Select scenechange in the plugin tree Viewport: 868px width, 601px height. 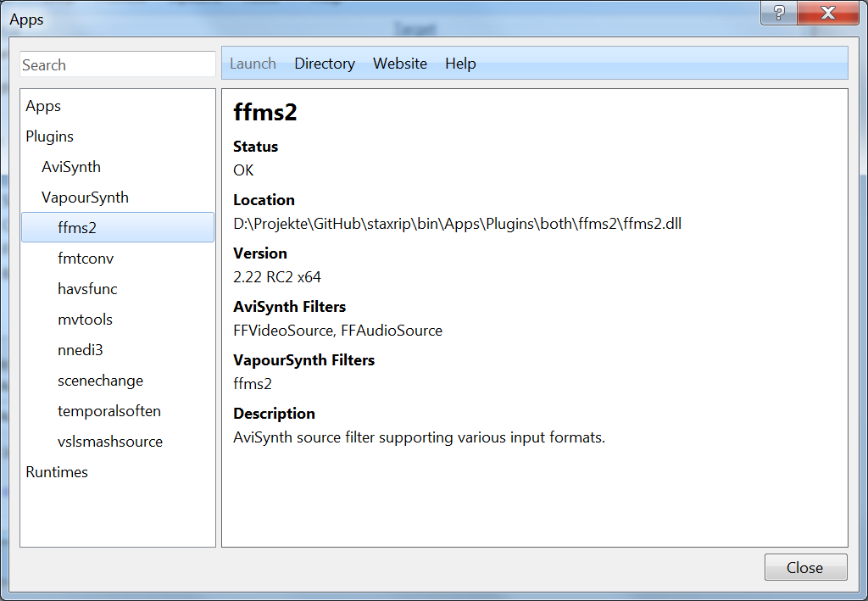tap(100, 381)
